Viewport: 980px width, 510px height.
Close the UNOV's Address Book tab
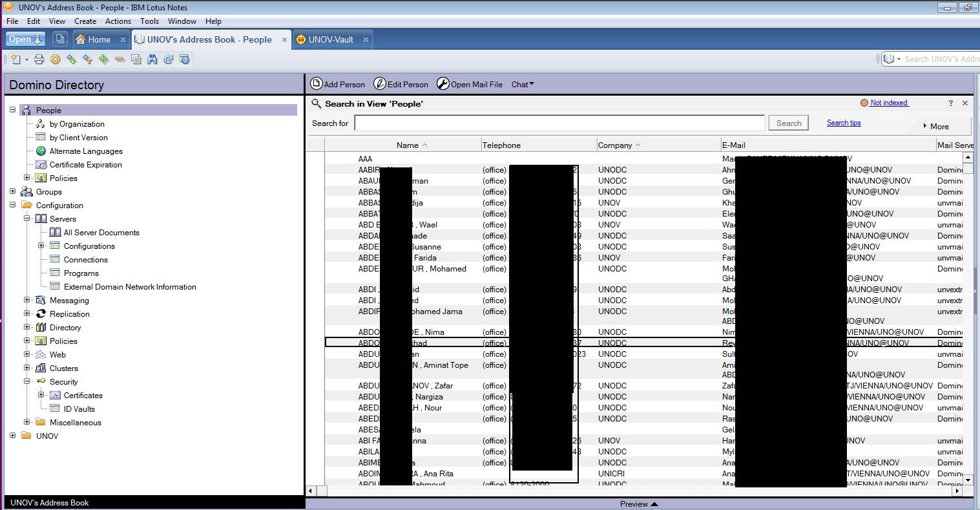(x=284, y=39)
